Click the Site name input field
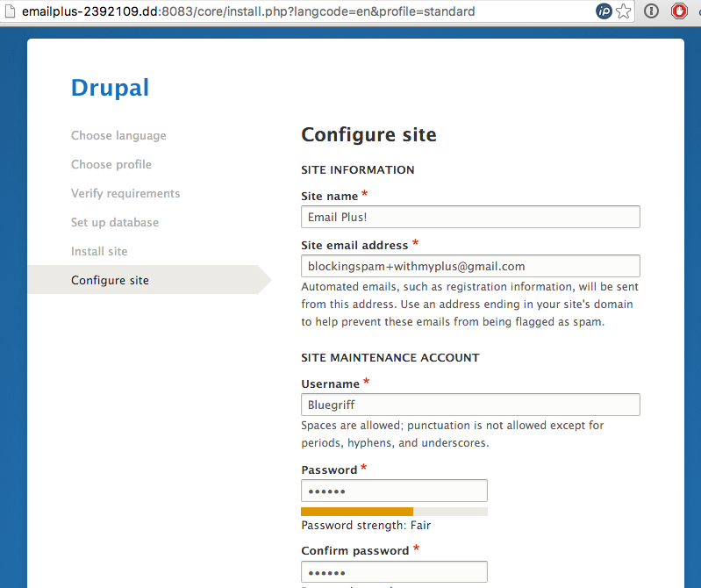Screen dimensions: 701x588 tap(470, 217)
